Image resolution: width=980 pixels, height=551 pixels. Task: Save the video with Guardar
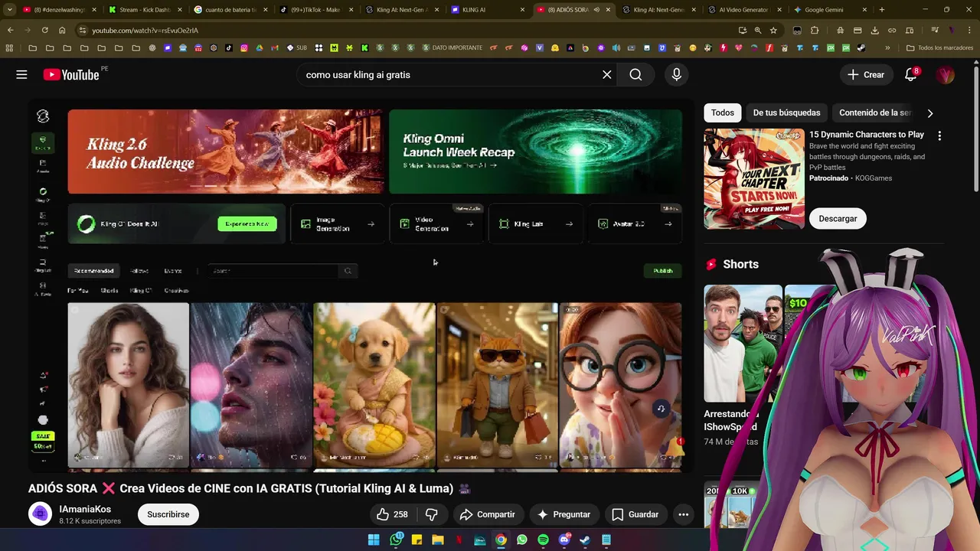tap(635, 514)
